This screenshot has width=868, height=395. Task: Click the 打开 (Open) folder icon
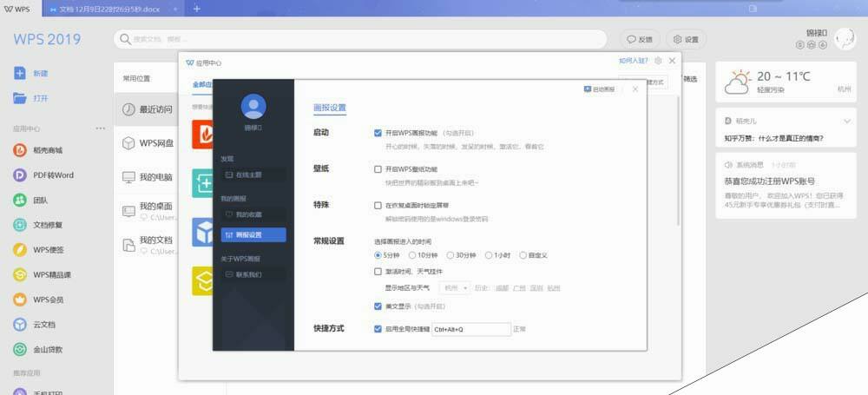click(x=20, y=98)
